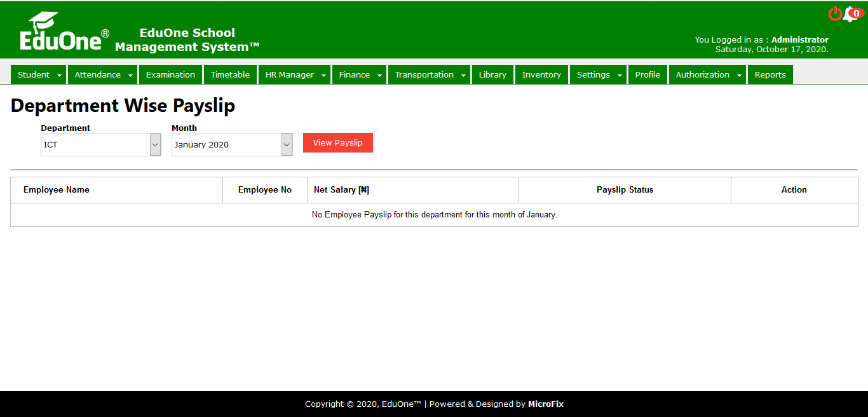The width and height of the screenshot is (868, 417).
Task: Click the red power logout icon
Action: (835, 14)
